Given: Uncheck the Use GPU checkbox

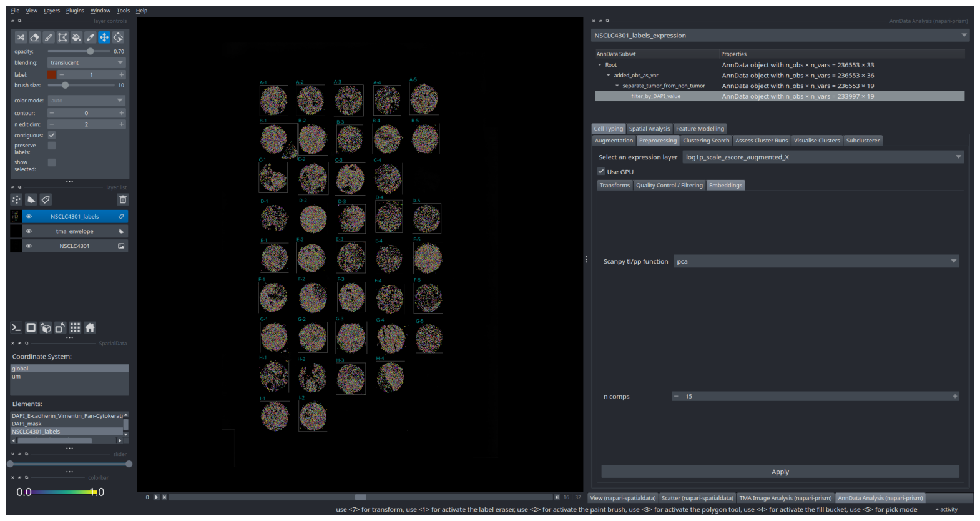Looking at the screenshot, I should pyautogui.click(x=601, y=171).
